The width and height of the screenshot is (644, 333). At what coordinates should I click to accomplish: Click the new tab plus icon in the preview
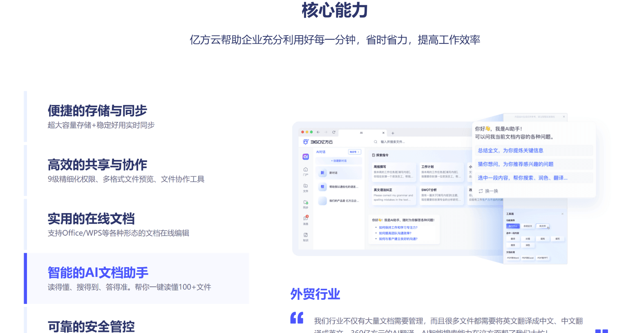393,133
